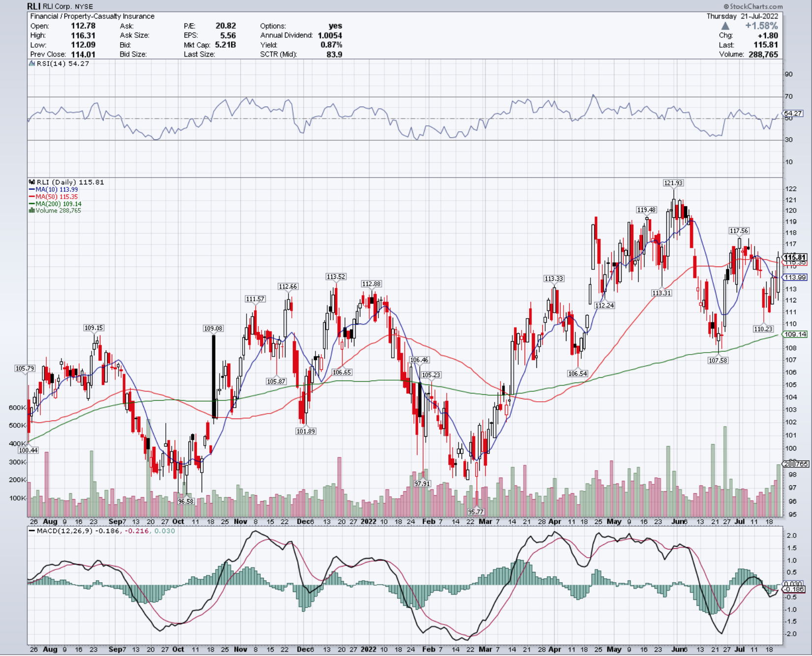Click the 288765 volume axis tag
This screenshot has width=812, height=656.
[796, 464]
